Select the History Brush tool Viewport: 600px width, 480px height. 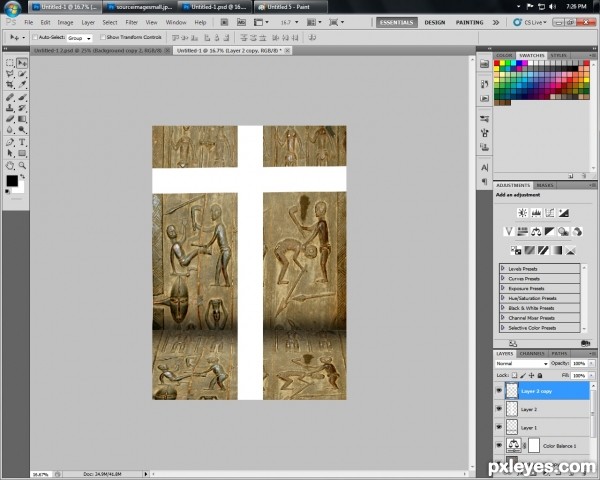click(22, 108)
